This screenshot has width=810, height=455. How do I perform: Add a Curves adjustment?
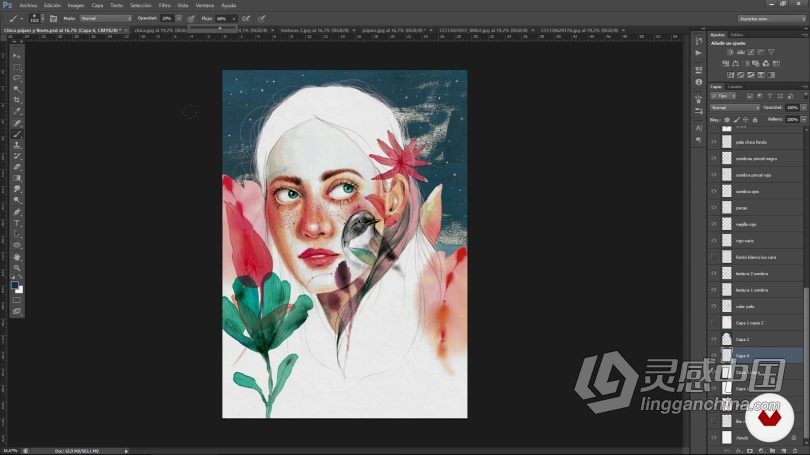[x=751, y=52]
